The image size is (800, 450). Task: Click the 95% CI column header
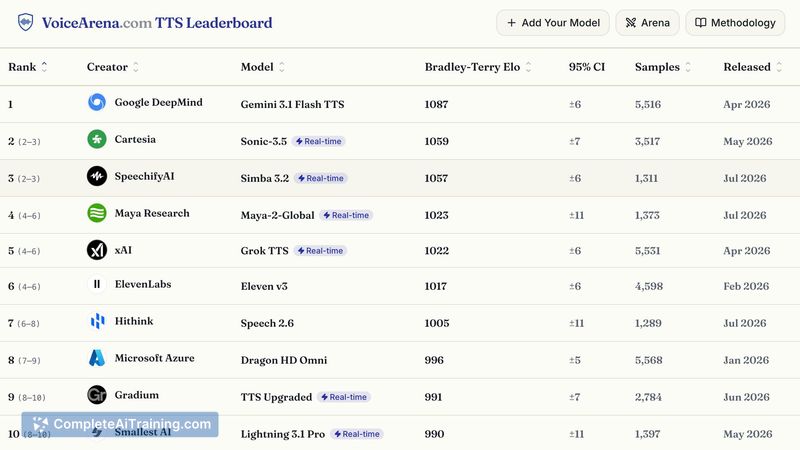click(x=587, y=67)
